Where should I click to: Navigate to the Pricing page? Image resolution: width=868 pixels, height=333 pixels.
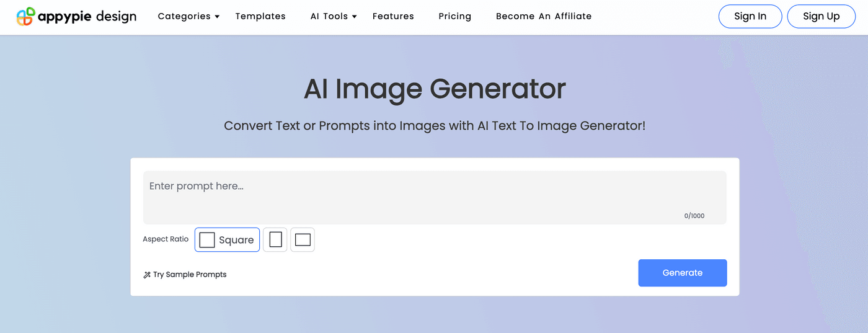(x=454, y=17)
